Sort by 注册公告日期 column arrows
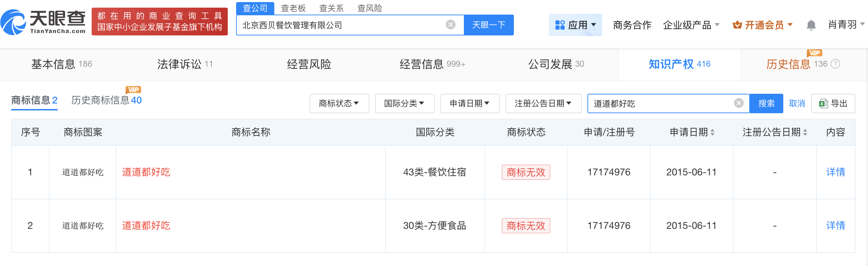Screen dimensions: 868x266 pyautogui.click(x=805, y=132)
